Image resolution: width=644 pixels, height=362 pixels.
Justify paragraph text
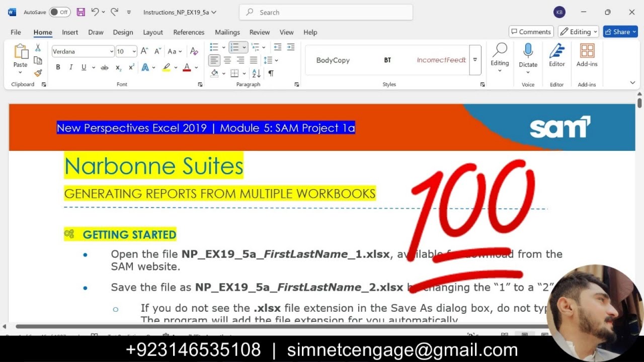coord(254,60)
